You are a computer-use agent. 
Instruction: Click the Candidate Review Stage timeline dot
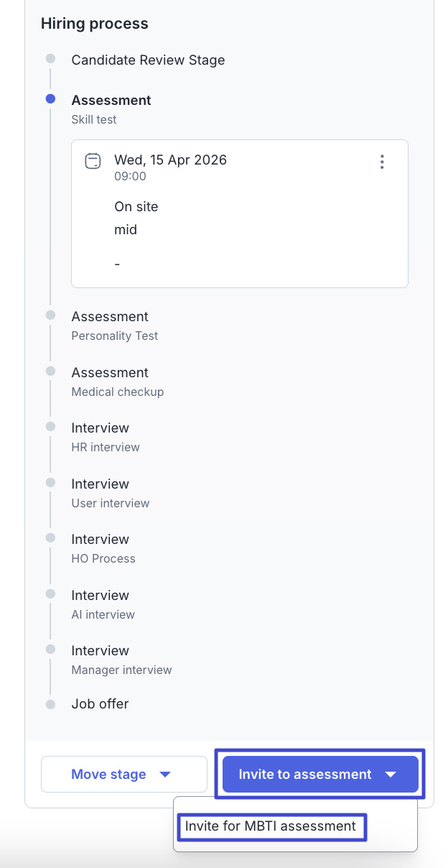tap(50, 58)
